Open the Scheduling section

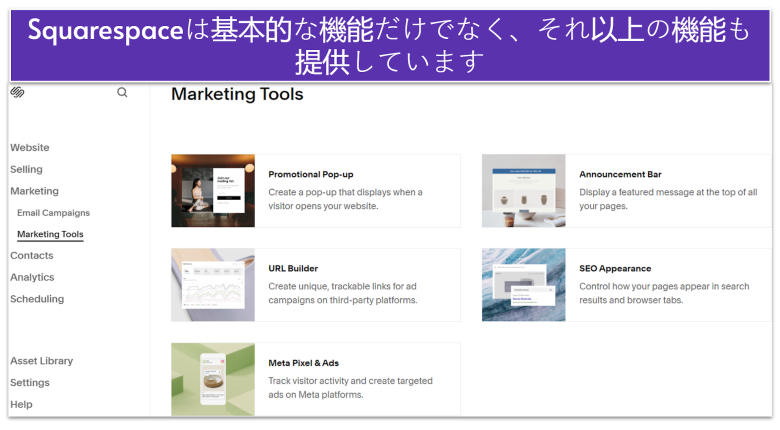(x=37, y=299)
